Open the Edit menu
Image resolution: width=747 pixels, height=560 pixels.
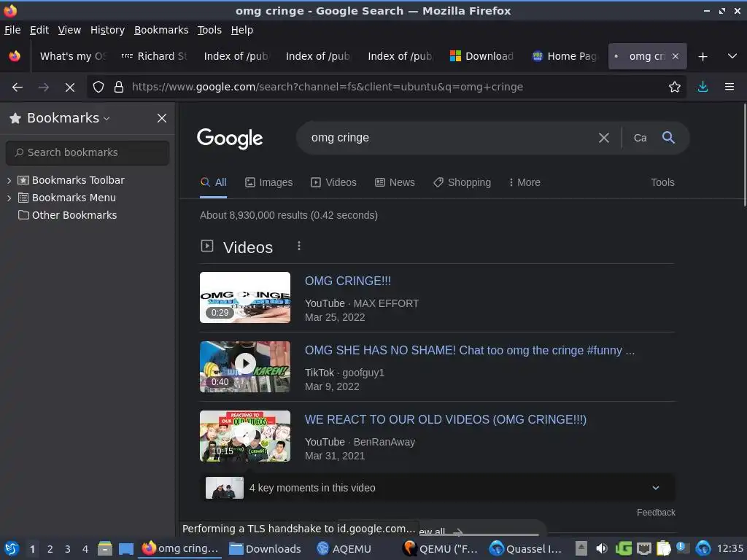pyautogui.click(x=39, y=30)
